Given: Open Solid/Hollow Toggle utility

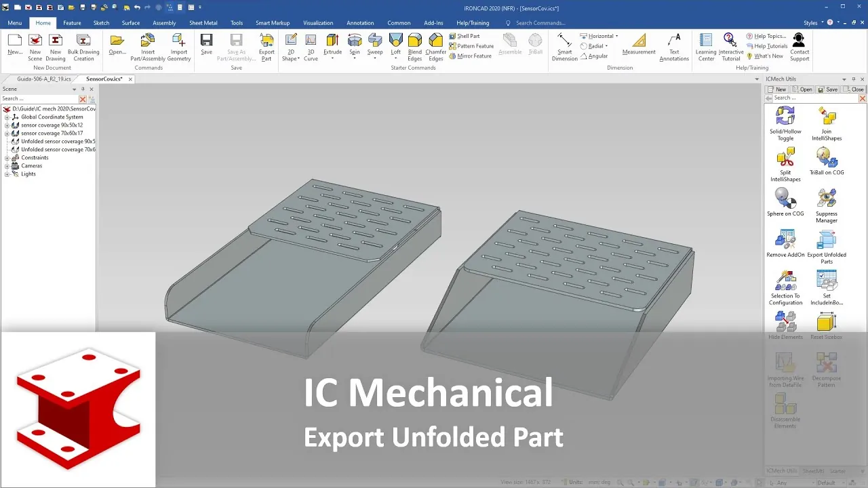Looking at the screenshot, I should pyautogui.click(x=785, y=123).
